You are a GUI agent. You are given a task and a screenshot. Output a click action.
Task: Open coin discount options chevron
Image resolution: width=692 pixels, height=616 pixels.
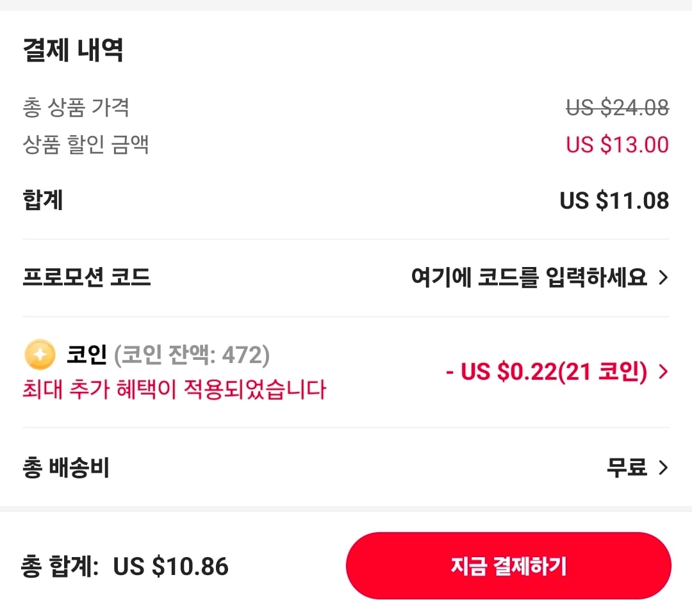(663, 372)
